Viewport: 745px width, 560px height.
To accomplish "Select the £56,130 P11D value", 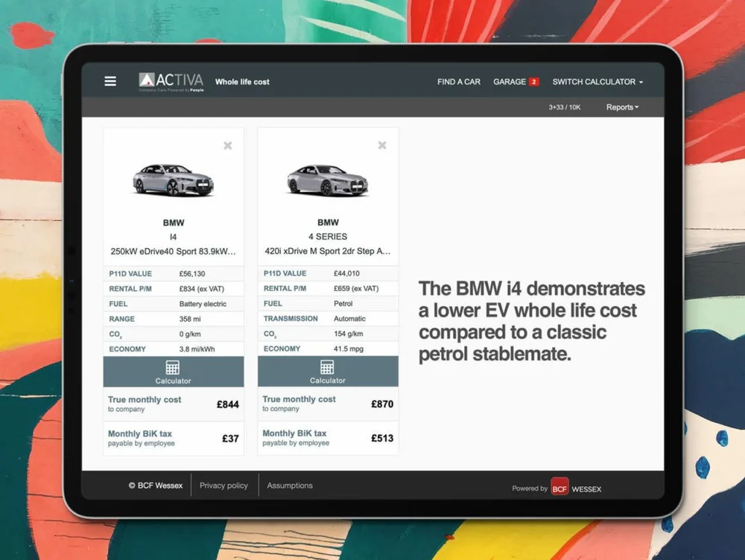I will click(x=192, y=273).
